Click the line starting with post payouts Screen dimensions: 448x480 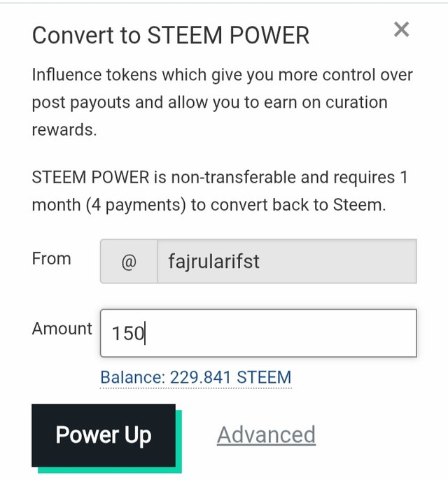tap(210, 103)
